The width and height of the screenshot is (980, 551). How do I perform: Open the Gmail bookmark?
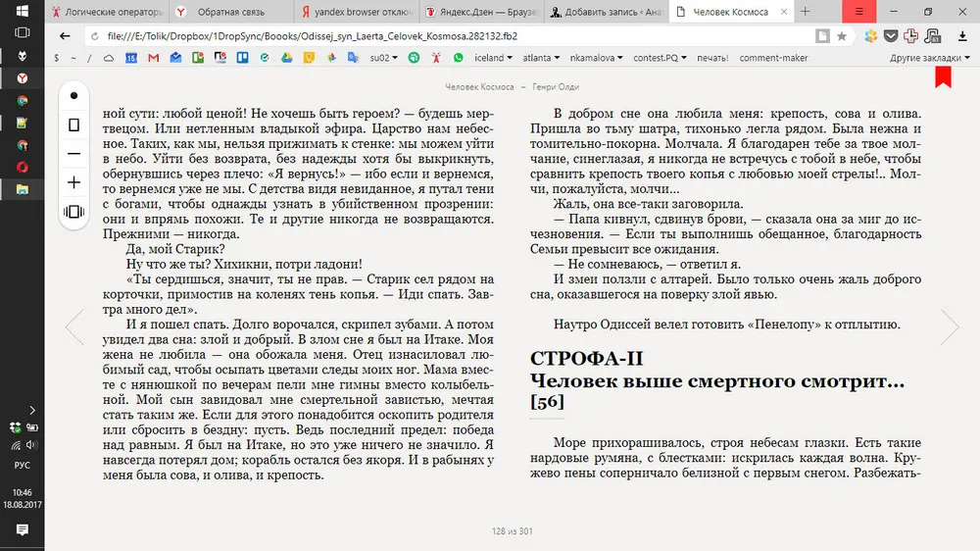point(153,58)
